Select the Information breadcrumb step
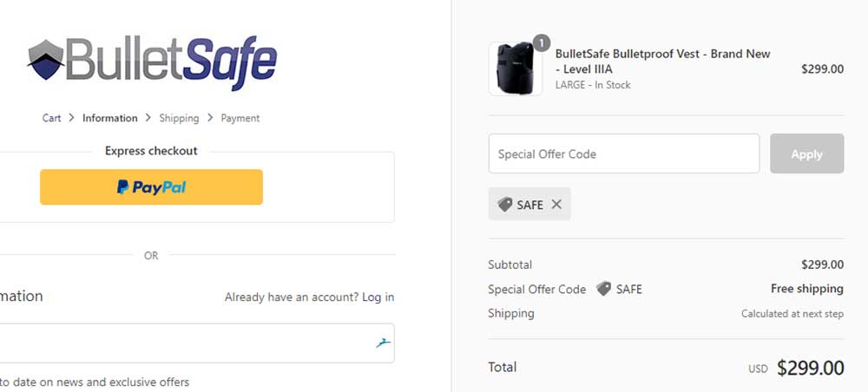 (110, 118)
